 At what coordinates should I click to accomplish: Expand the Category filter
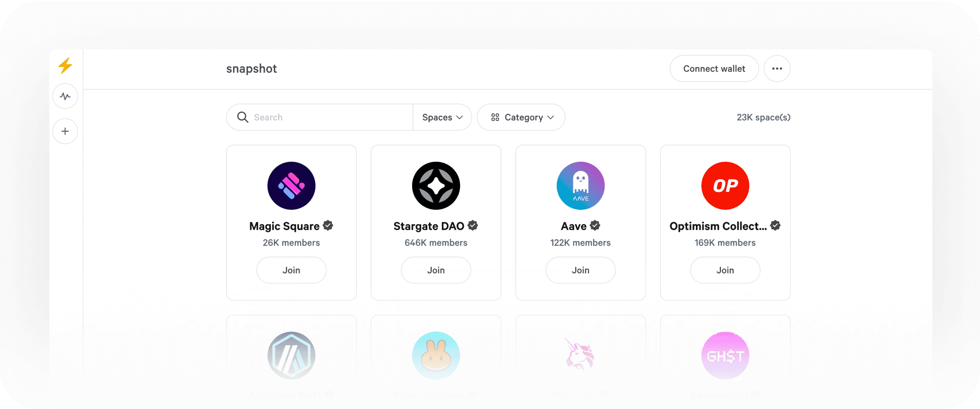521,117
